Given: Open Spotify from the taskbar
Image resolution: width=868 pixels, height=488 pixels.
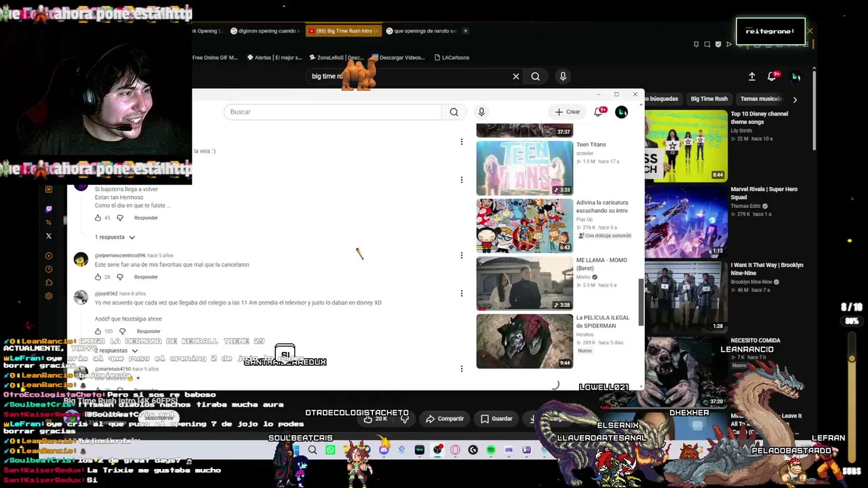Looking at the screenshot, I should tap(491, 450).
